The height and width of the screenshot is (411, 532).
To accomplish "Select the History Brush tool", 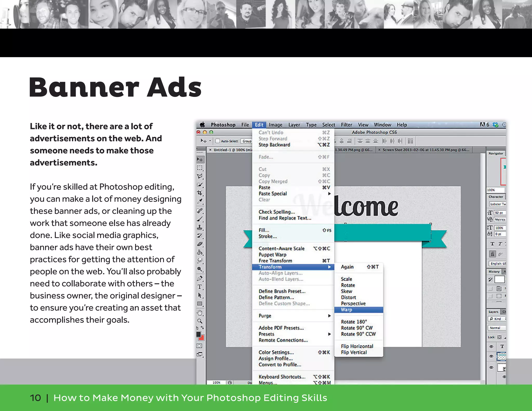I will [x=200, y=236].
